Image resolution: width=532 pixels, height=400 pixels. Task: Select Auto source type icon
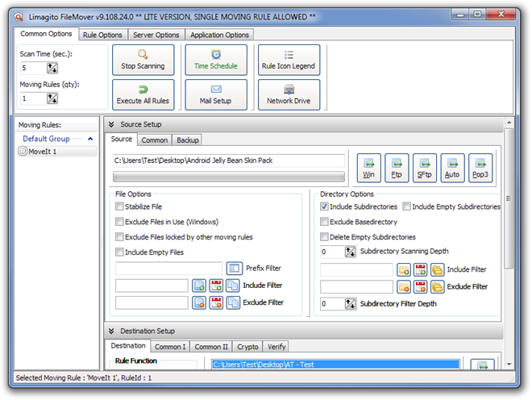pyautogui.click(x=452, y=168)
